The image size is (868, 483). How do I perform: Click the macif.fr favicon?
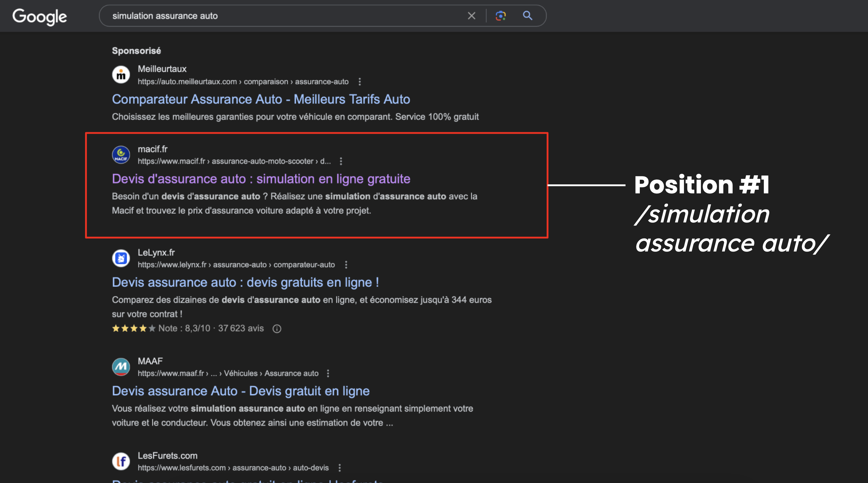pyautogui.click(x=121, y=155)
